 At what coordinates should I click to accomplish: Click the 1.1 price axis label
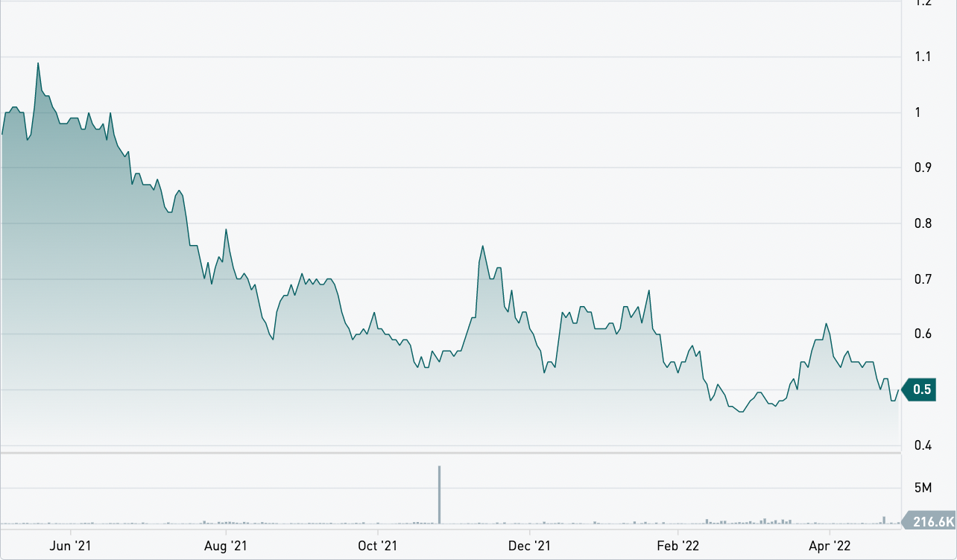click(x=923, y=57)
